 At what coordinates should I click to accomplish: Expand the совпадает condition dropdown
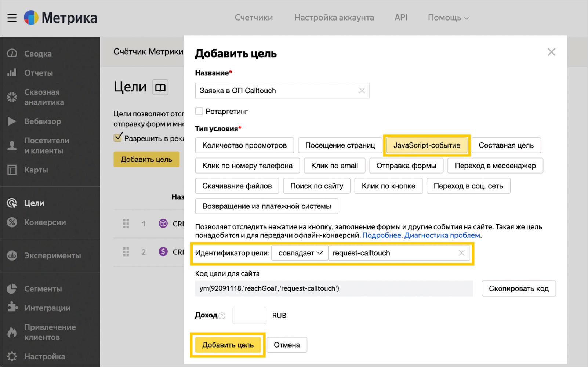[x=300, y=253]
